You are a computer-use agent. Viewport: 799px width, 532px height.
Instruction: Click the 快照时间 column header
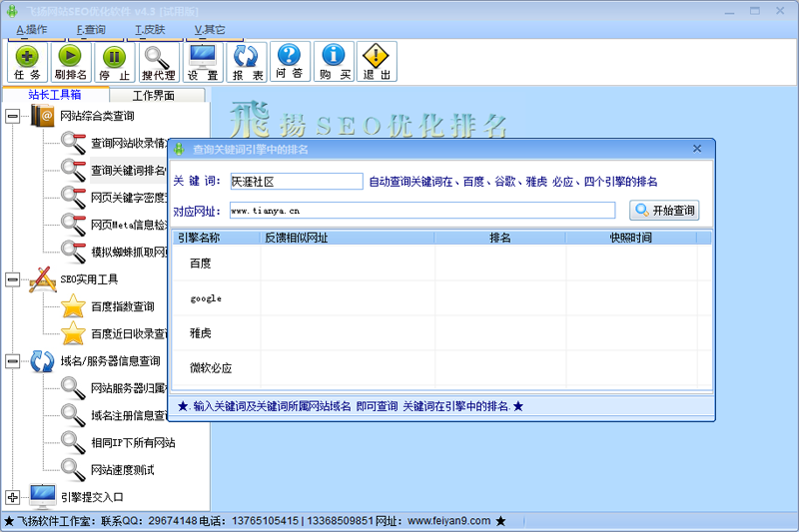tap(631, 238)
